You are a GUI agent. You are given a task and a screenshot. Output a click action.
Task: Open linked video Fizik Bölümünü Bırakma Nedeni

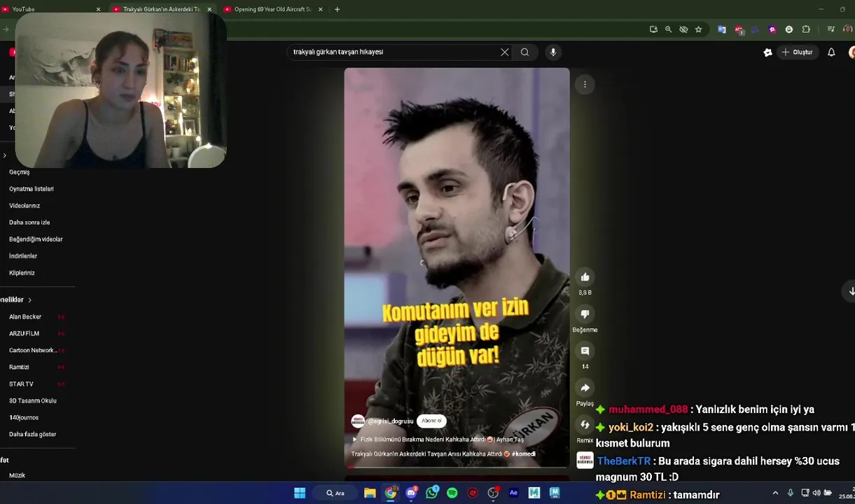pyautogui.click(x=438, y=440)
